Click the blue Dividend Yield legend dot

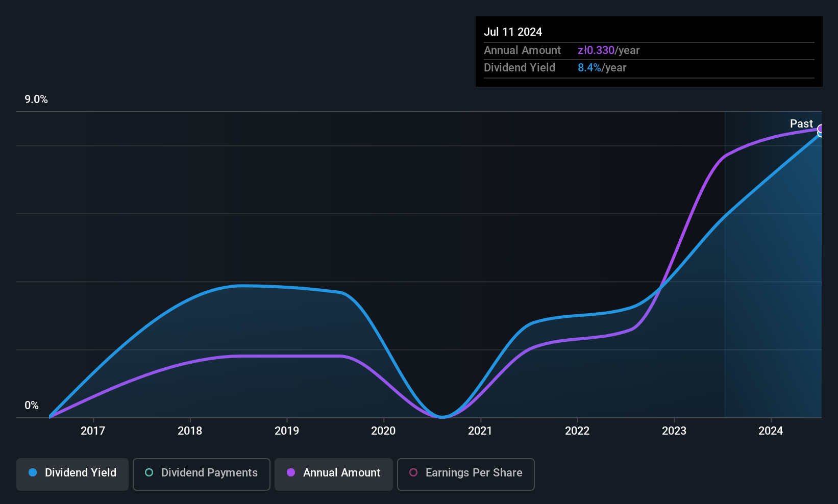tap(33, 472)
